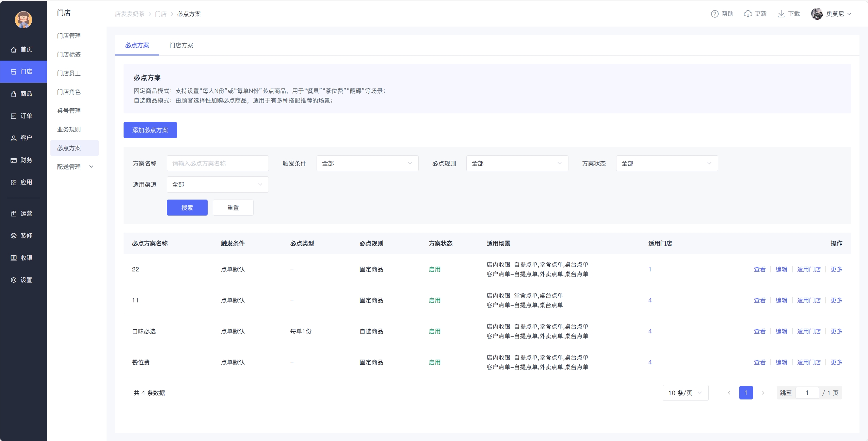Select 业务规则 in the store submenu
The height and width of the screenshot is (441, 868).
coord(69,129)
